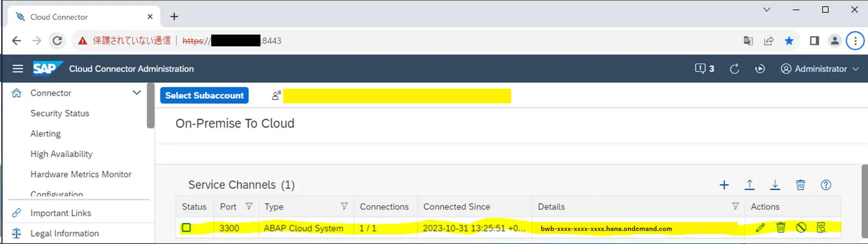Click the Select Subaccount button
Viewport: 868px width, 244px height.
(x=204, y=96)
